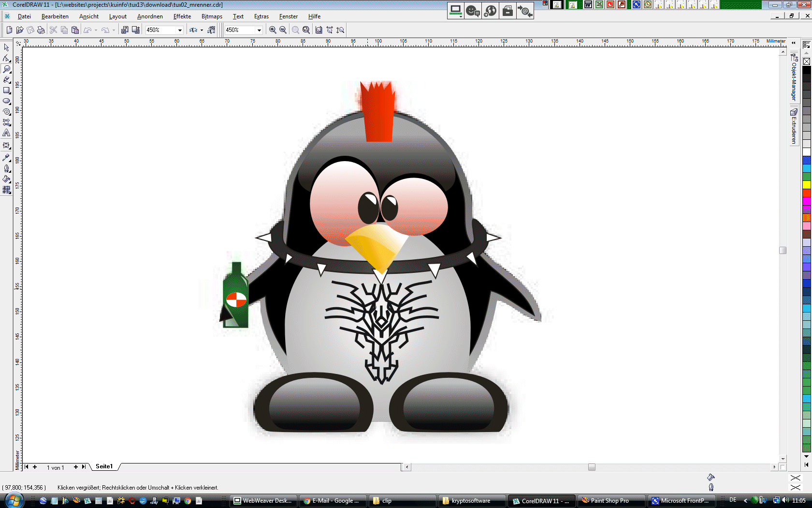The height and width of the screenshot is (508, 812).
Task: Click the Print icon
Action: click(x=41, y=30)
